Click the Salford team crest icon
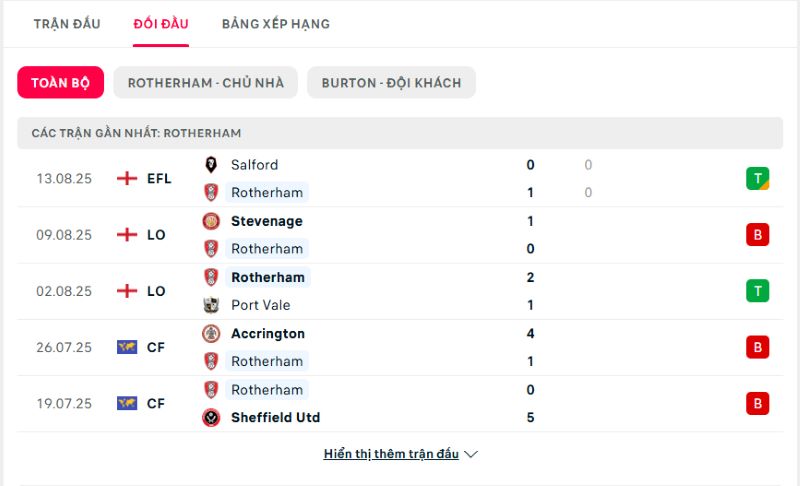800x486 pixels. click(211, 165)
